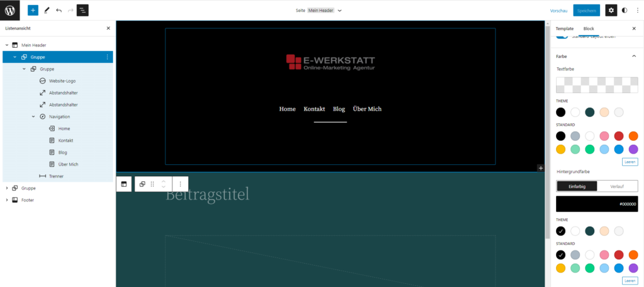Click the blue block inserter plus button

point(33,10)
